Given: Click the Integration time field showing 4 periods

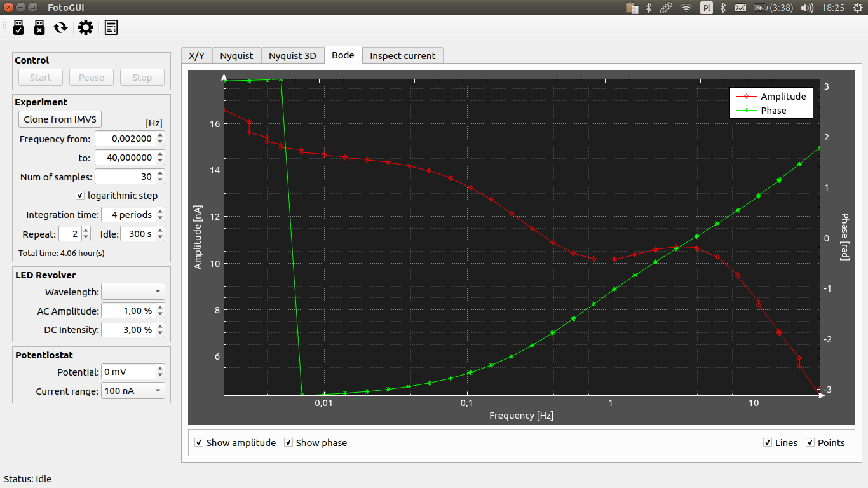Looking at the screenshot, I should click(128, 215).
